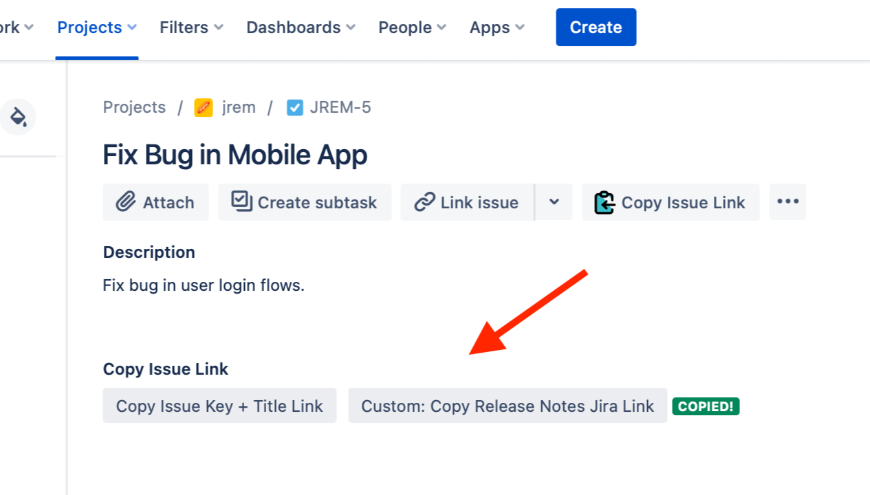Expand the chevron beside Link issue

pyautogui.click(x=554, y=202)
